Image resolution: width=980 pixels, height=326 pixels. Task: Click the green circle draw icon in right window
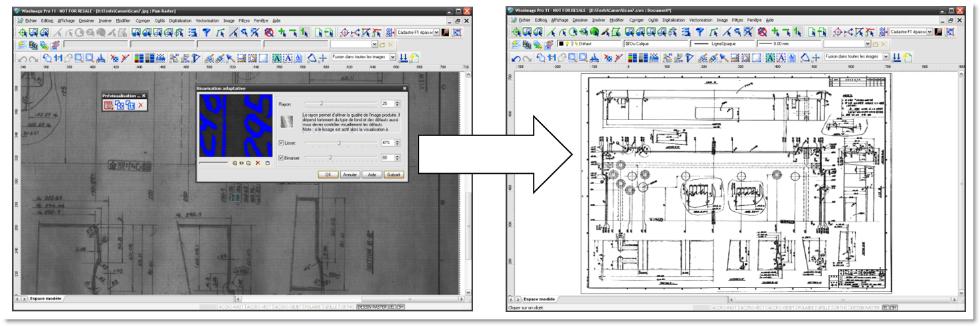pyautogui.click(x=573, y=32)
